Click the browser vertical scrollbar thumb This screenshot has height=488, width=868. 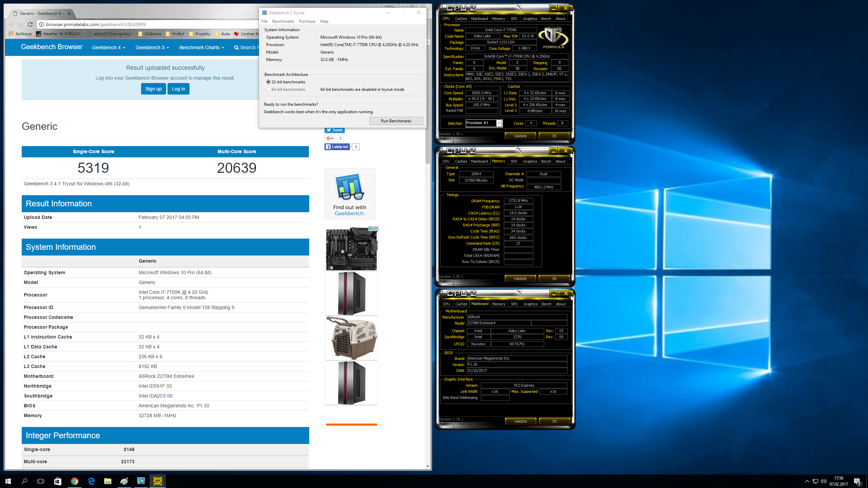[x=427, y=104]
